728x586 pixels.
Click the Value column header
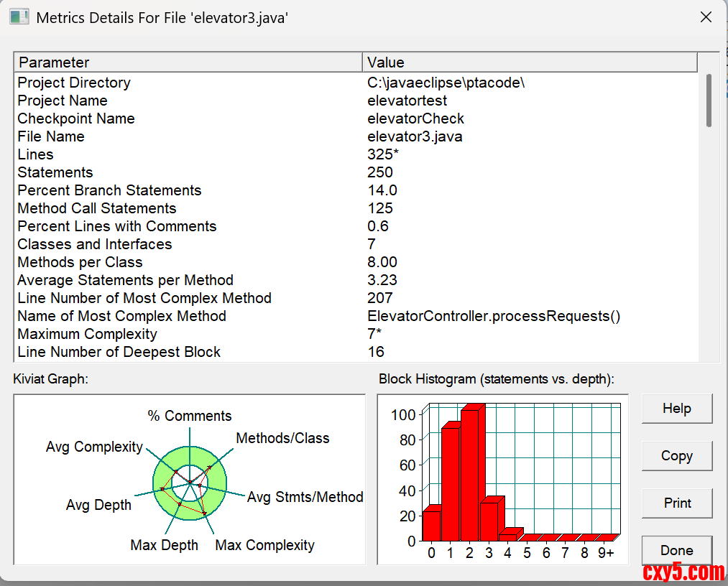(x=530, y=62)
